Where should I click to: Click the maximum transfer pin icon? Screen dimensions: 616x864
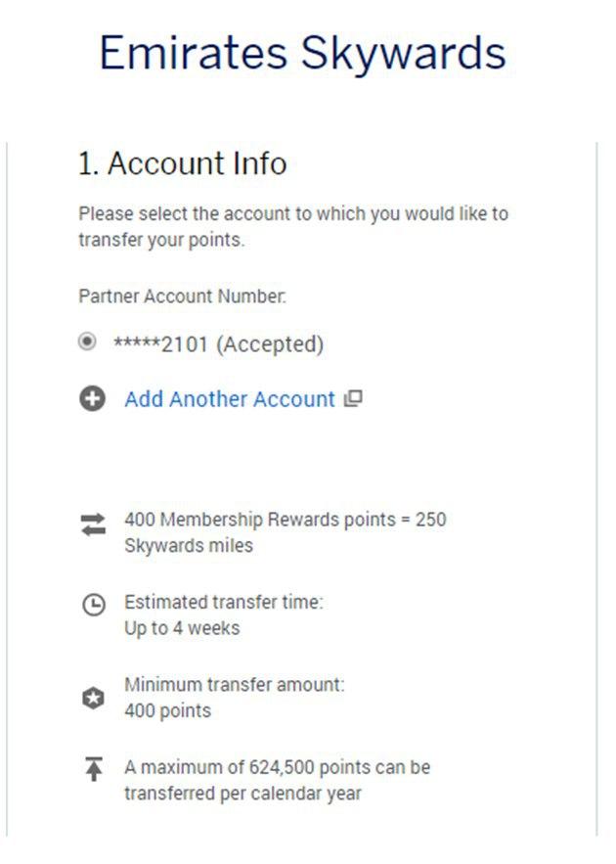(93, 770)
